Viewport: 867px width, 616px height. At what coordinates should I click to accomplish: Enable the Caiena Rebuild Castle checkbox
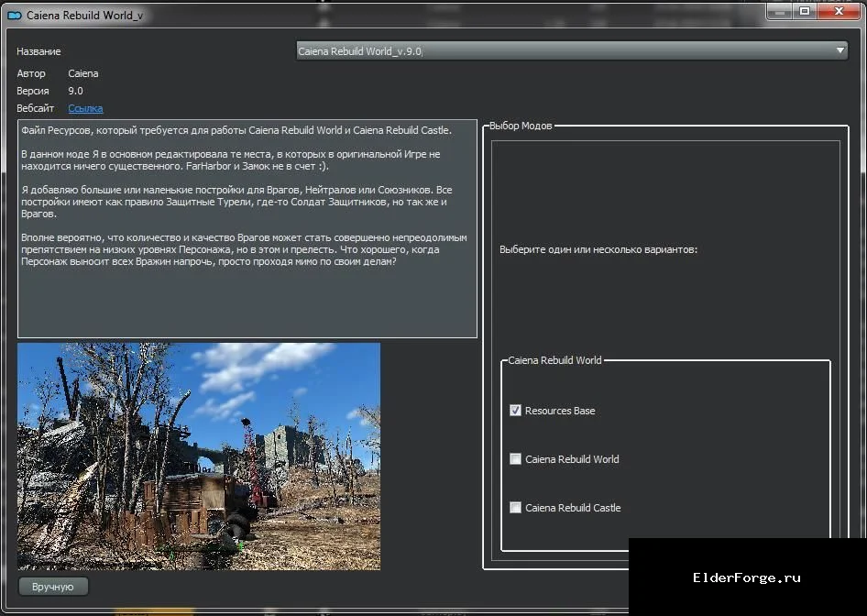click(x=515, y=508)
